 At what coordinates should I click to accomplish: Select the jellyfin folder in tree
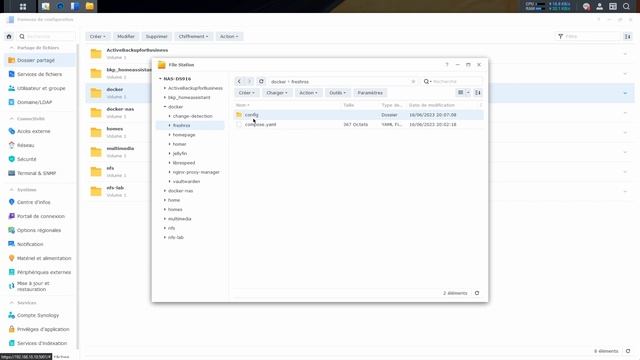pos(180,153)
